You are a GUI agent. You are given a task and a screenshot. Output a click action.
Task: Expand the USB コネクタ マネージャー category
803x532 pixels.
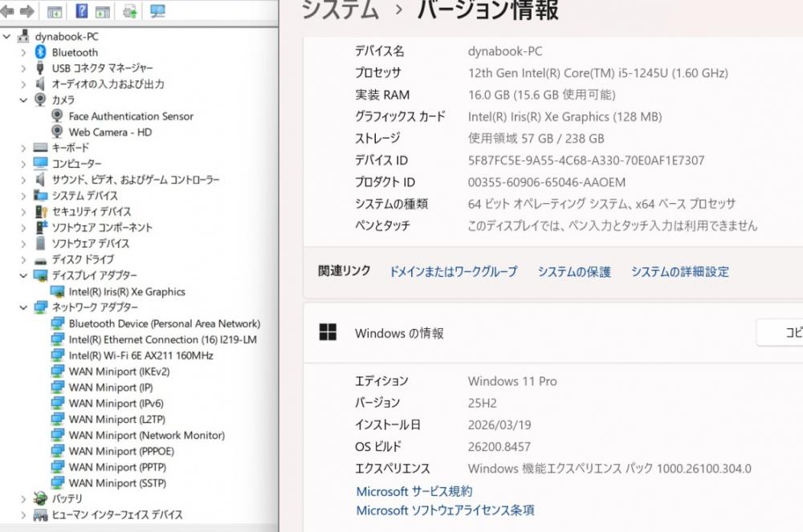pyautogui.click(x=23, y=68)
